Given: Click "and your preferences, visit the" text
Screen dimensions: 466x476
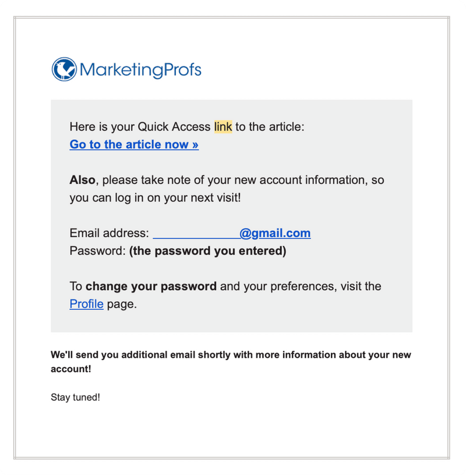Looking at the screenshot, I should (x=301, y=286).
